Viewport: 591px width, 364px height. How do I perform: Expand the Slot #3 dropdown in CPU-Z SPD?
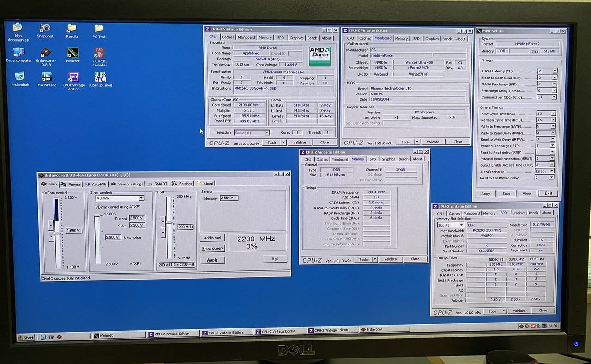click(x=461, y=225)
